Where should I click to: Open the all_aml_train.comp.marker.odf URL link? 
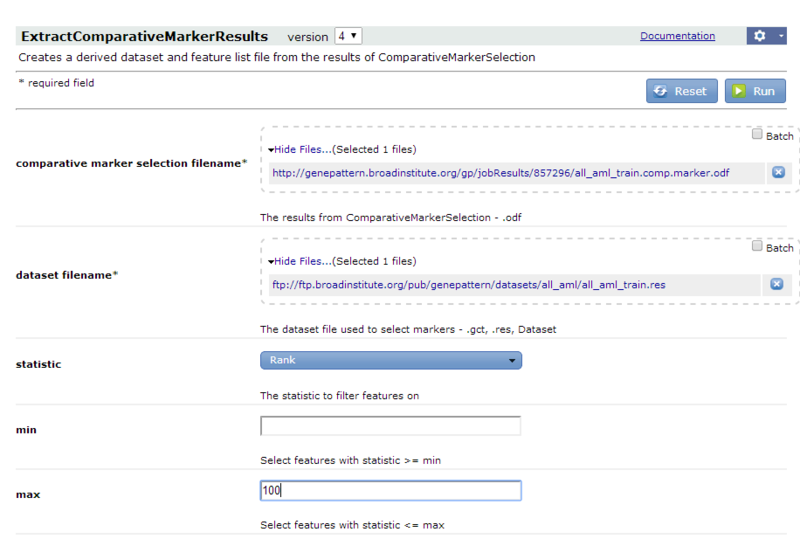[501, 173]
